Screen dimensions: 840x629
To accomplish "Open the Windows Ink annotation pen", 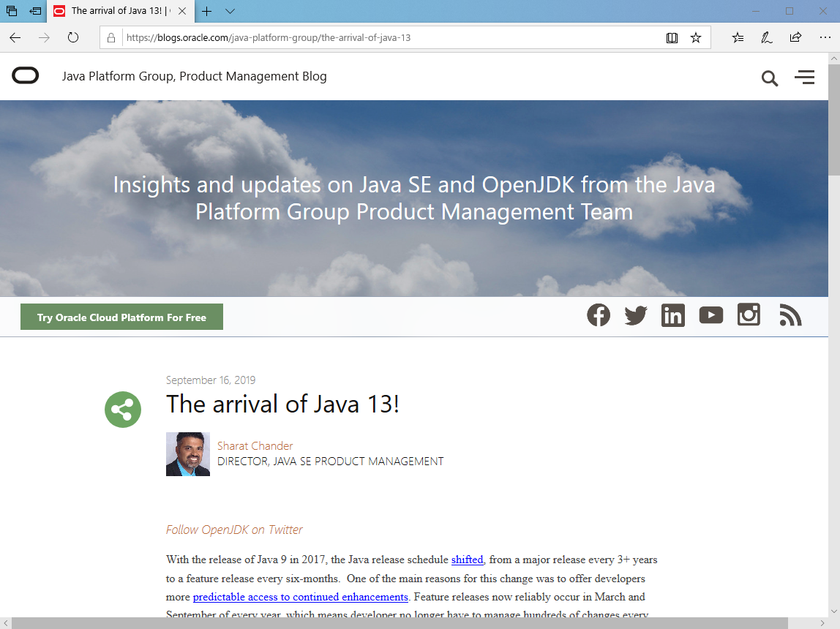I will (767, 37).
